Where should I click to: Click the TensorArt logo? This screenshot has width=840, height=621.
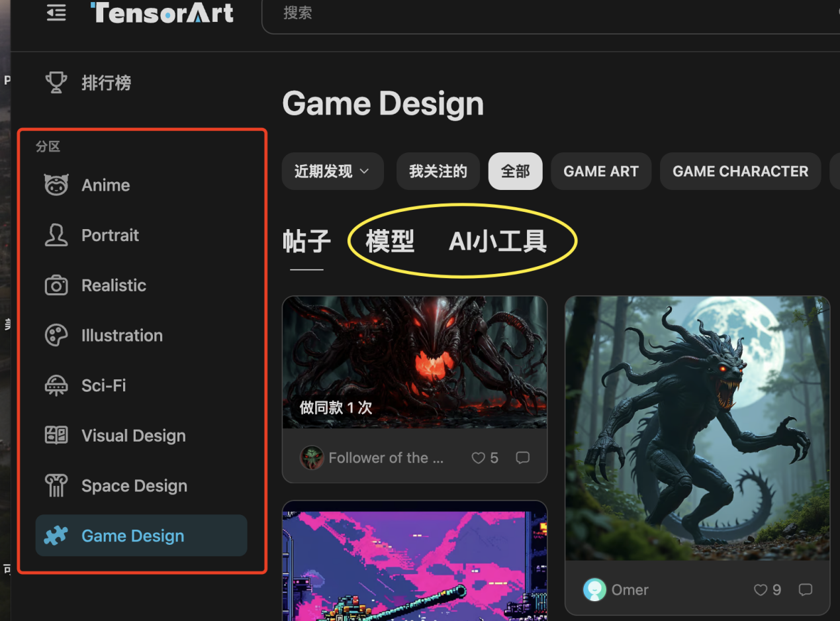[x=162, y=13]
